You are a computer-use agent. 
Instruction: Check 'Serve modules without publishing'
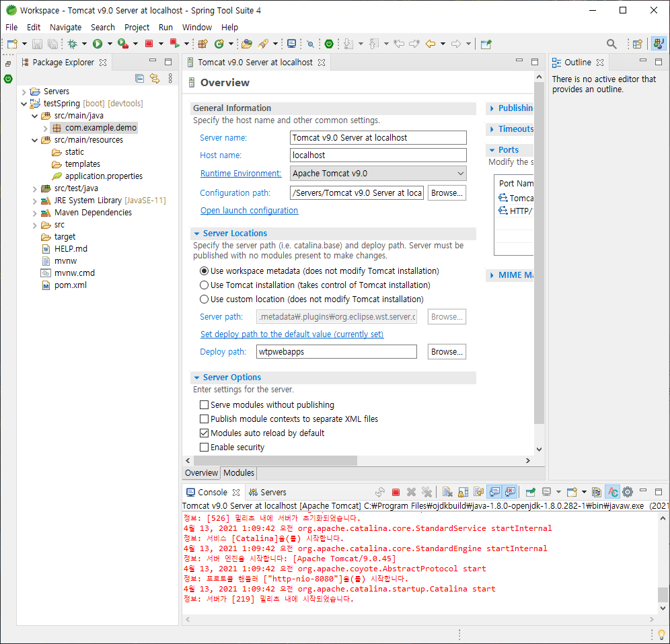[x=204, y=404]
